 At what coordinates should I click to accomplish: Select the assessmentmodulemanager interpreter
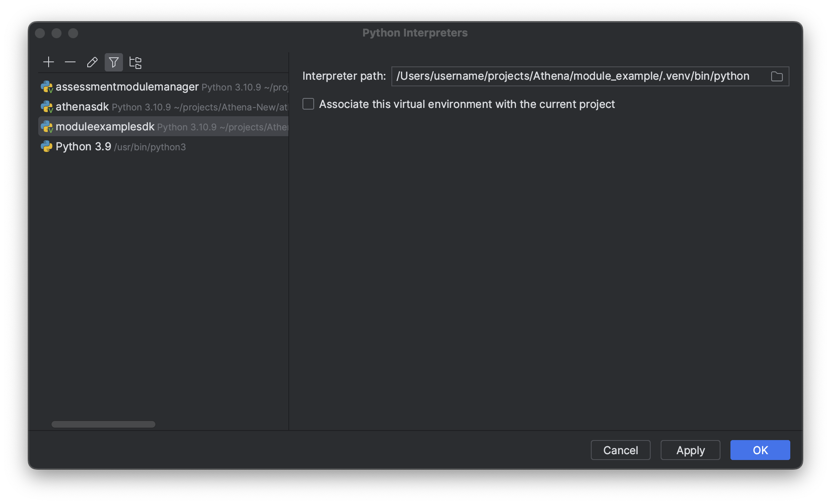click(127, 87)
